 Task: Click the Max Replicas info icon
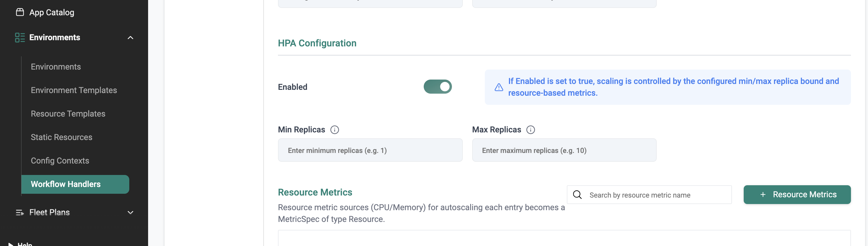tap(531, 129)
